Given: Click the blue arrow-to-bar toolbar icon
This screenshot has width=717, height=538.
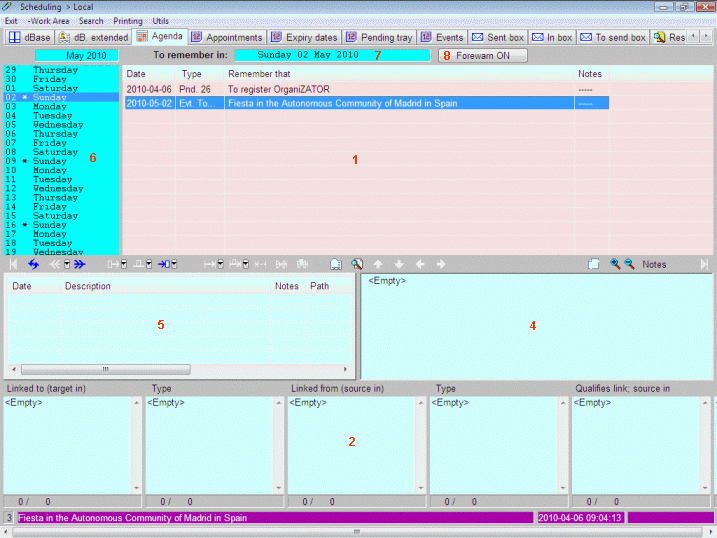Looking at the screenshot, I should click(x=164, y=264).
